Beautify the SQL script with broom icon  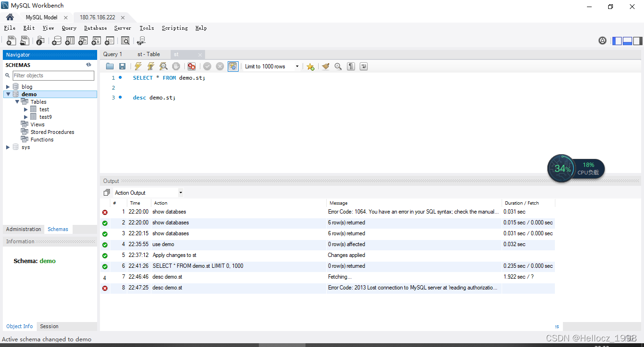[x=326, y=66]
